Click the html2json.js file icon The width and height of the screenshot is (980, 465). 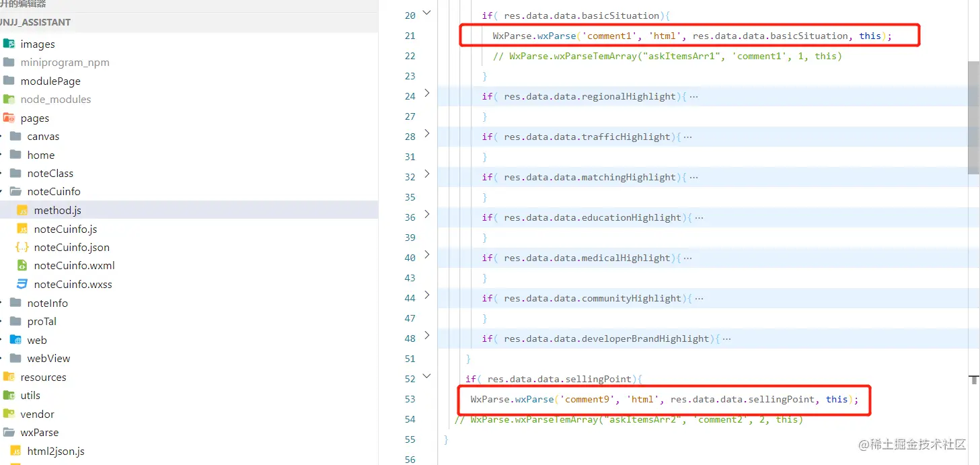click(15, 451)
